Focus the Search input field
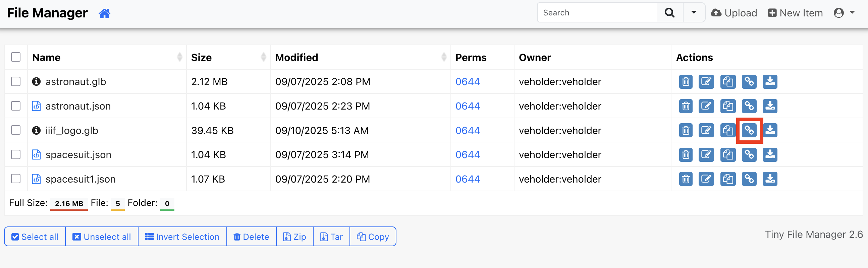The image size is (868, 268). (597, 13)
